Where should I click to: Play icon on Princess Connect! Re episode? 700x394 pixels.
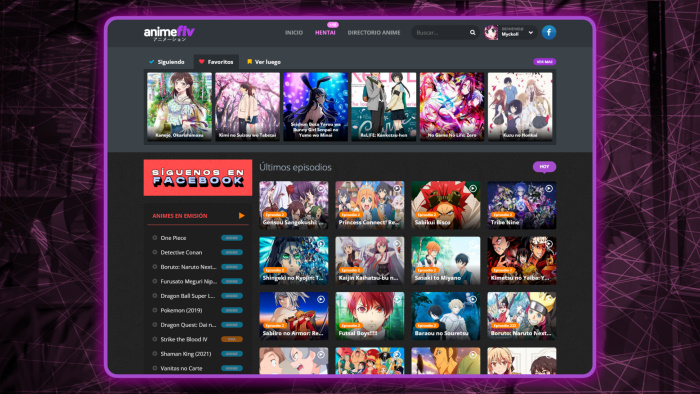click(x=396, y=189)
